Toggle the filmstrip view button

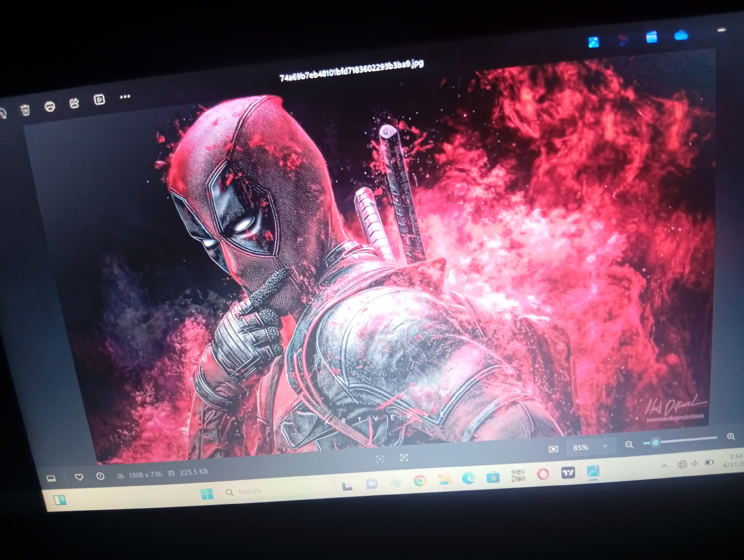pos(52,479)
